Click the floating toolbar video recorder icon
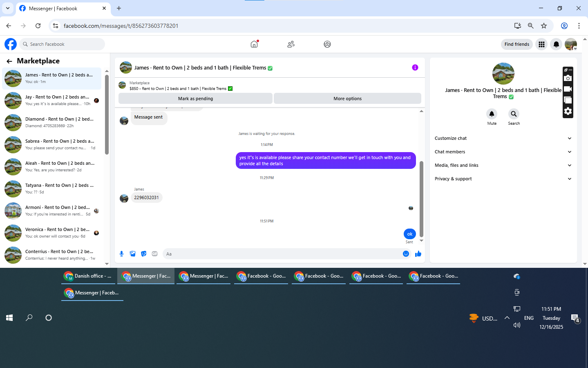This screenshot has width=588, height=368. [568, 89]
